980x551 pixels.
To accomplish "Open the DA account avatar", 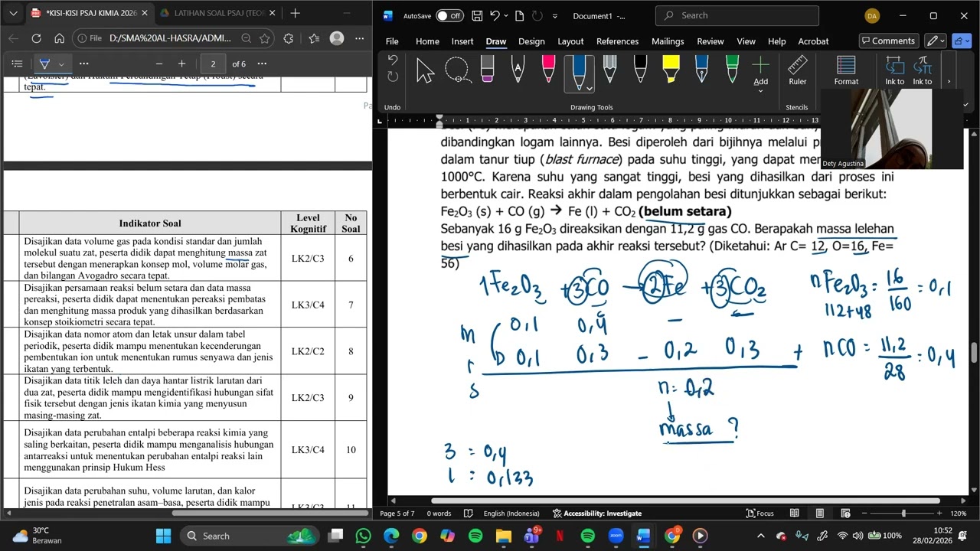I will [x=872, y=16].
